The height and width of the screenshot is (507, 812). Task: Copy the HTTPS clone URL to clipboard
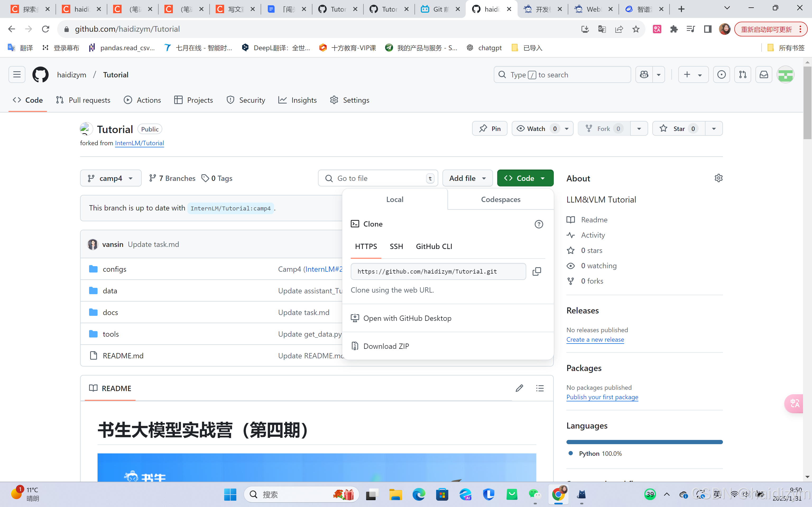click(x=537, y=271)
